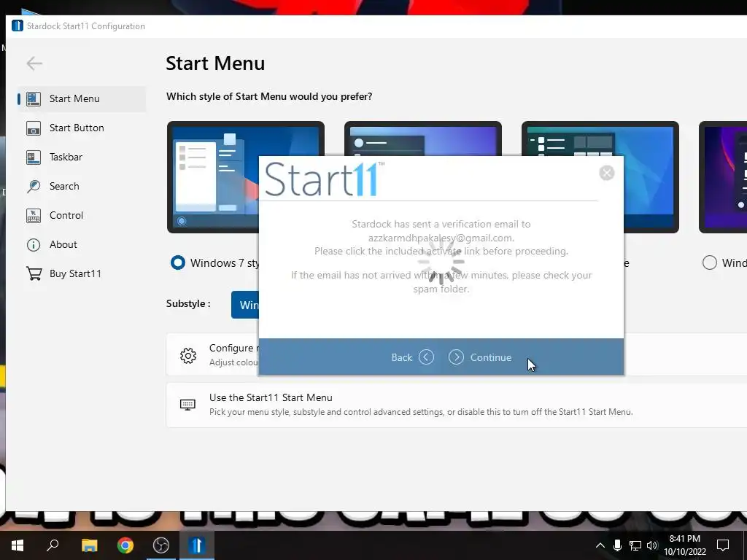747x560 pixels.
Task: Click the Start Menu sidebar icon
Action: tap(34, 98)
